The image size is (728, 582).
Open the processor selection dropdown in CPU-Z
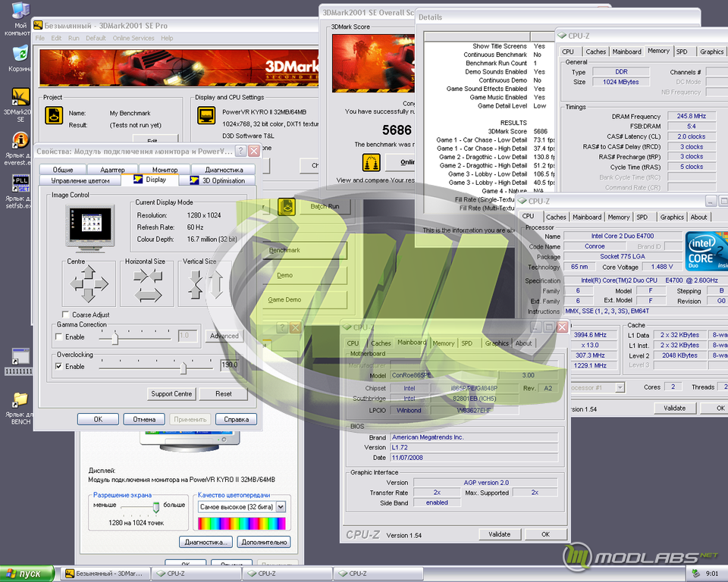[620, 387]
